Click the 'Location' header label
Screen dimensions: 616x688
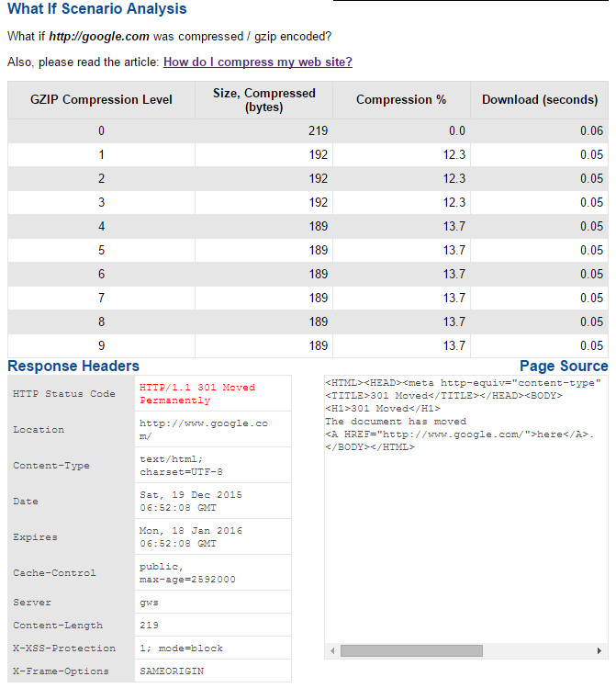39,430
